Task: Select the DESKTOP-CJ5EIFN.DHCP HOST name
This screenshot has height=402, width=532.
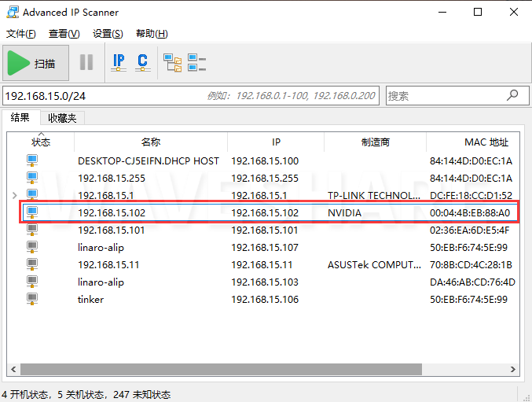Action: [149, 161]
